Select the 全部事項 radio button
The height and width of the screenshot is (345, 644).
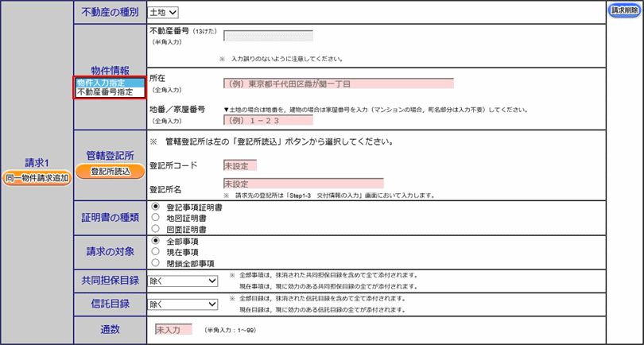click(155, 241)
